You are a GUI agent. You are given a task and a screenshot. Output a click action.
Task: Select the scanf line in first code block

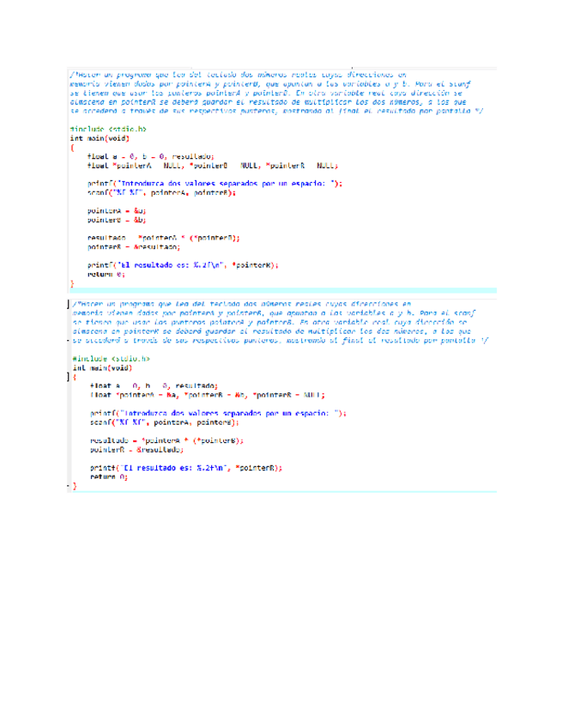pyautogui.click(x=161, y=192)
